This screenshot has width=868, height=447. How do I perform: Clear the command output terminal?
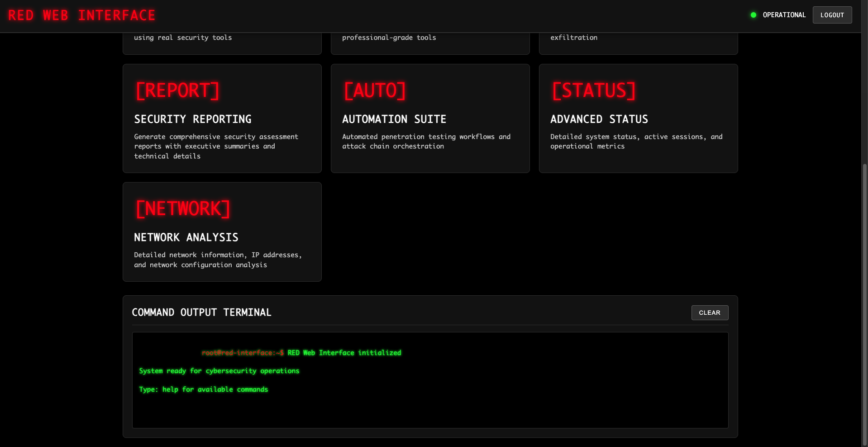tap(709, 312)
